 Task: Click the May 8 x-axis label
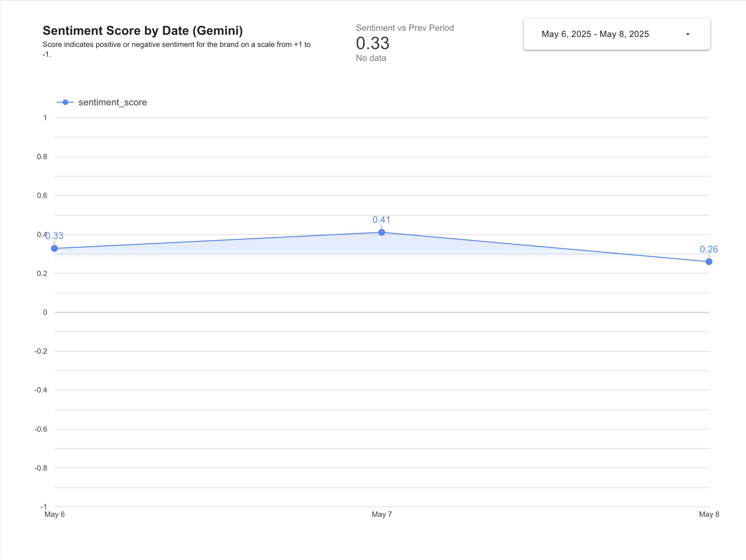pos(709,514)
